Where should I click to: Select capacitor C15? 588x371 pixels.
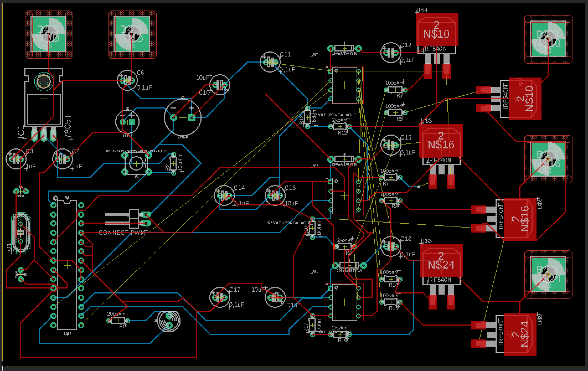[391, 145]
